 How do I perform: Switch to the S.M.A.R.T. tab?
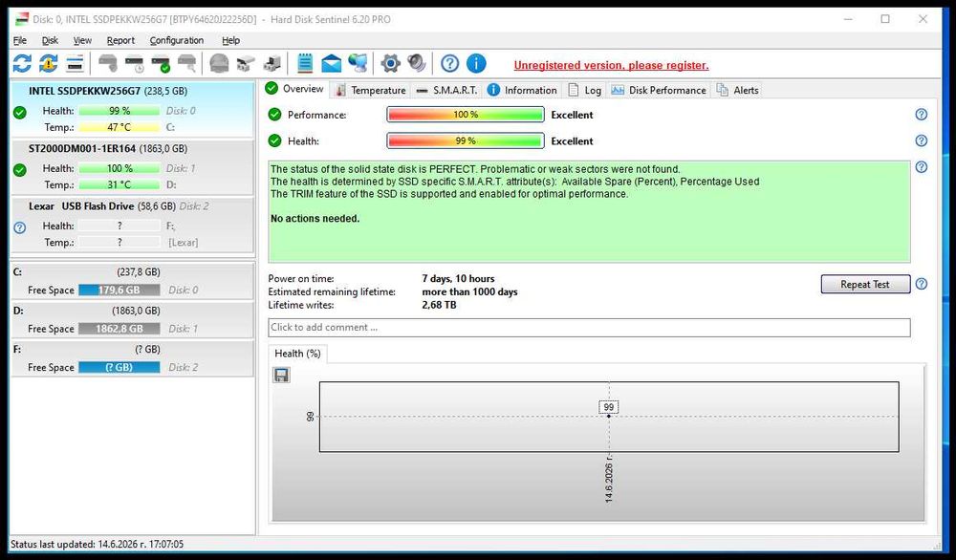[x=446, y=90]
